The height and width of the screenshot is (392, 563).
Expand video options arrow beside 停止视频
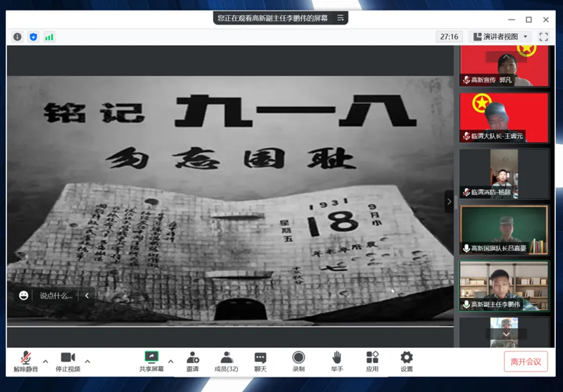(87, 362)
